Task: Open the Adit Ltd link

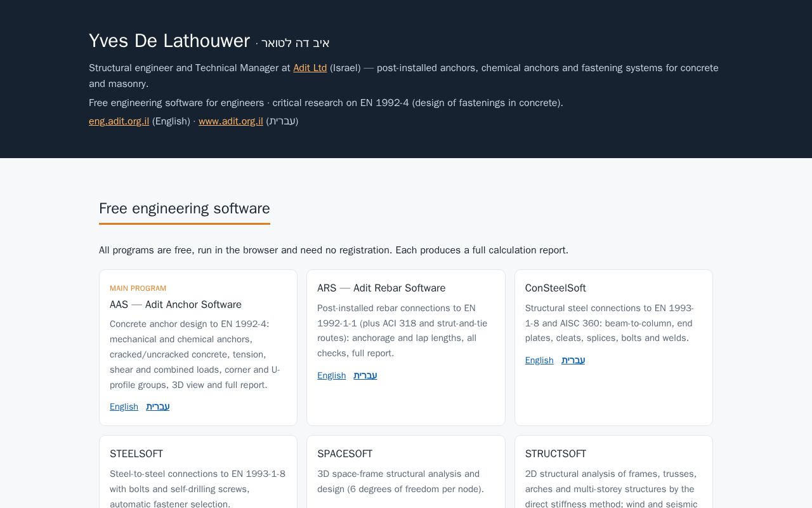Action: point(310,68)
